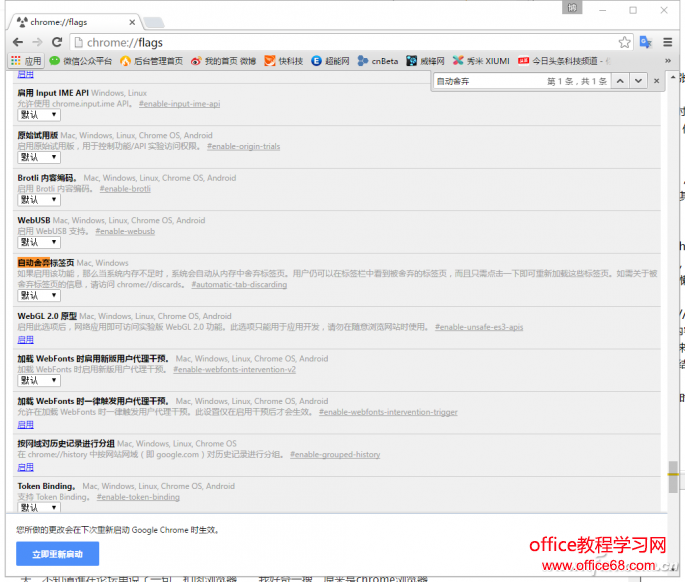This screenshot has height=582, width=685.
Task: Go forward with the forward arrow
Action: (37, 42)
